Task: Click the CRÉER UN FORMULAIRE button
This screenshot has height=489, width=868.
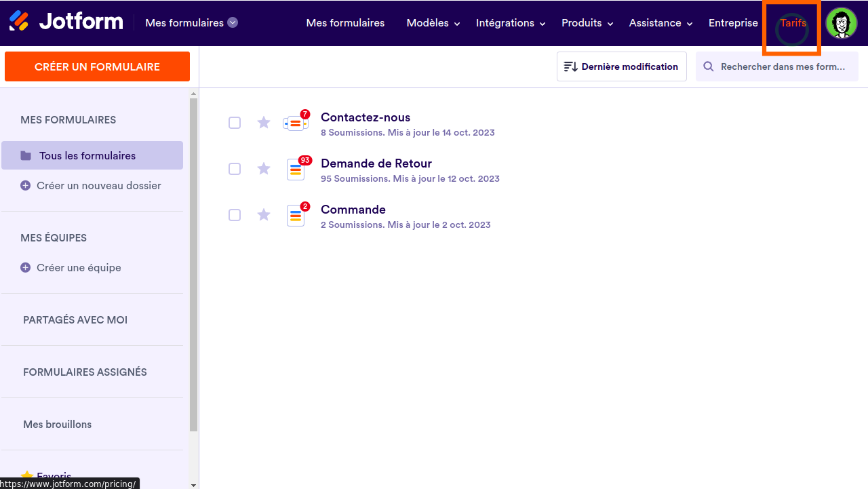Action: pyautogui.click(x=97, y=66)
